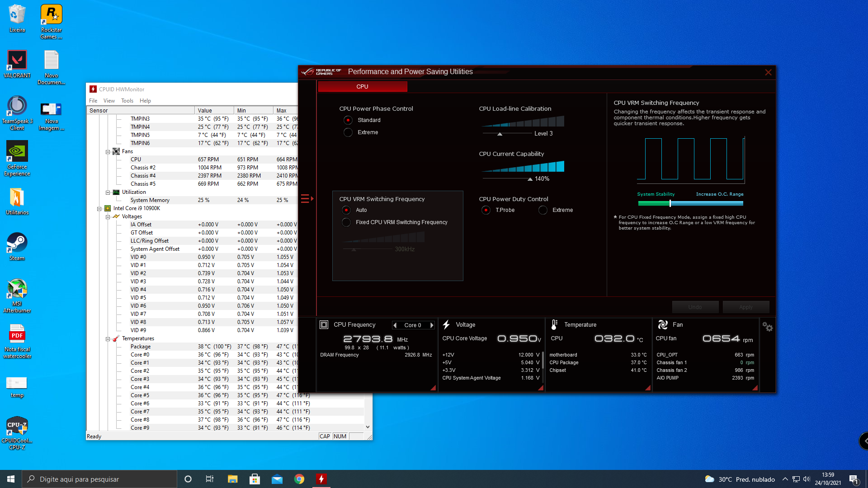Launch CPUID CPU-Z shortcut
This screenshot has width=868, height=488.
(17, 433)
